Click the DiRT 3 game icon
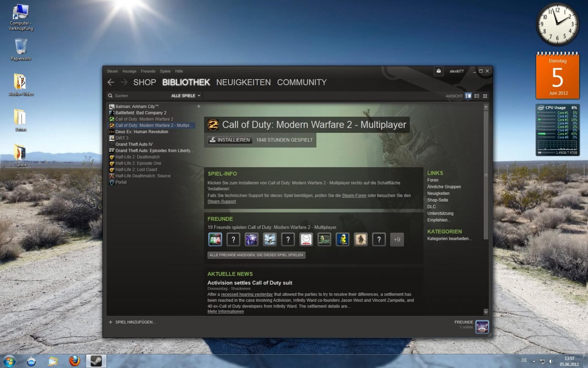The image size is (588, 368). click(x=112, y=138)
